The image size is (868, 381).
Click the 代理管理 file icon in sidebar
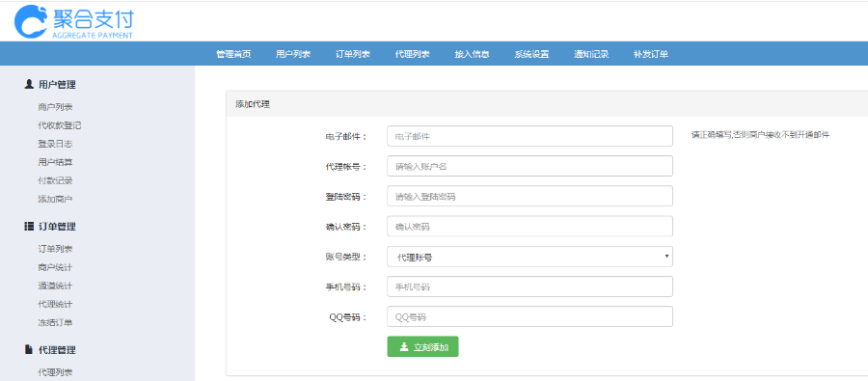(x=29, y=349)
